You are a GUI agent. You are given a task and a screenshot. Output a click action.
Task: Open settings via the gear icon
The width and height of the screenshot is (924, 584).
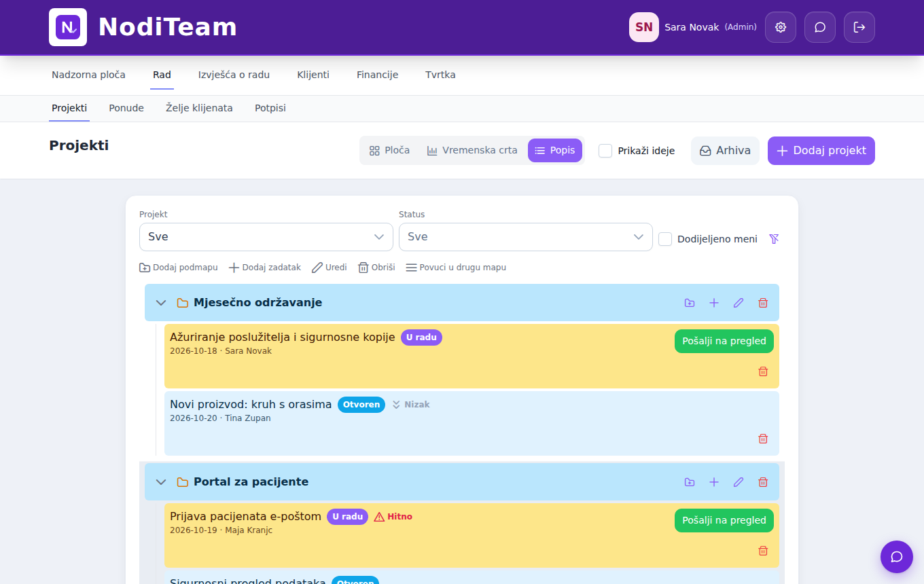coord(781,27)
